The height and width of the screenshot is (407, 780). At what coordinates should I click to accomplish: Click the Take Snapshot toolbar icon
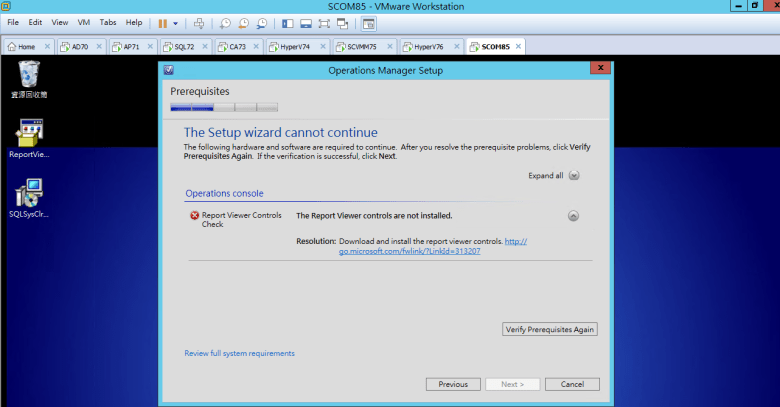tap(226, 22)
